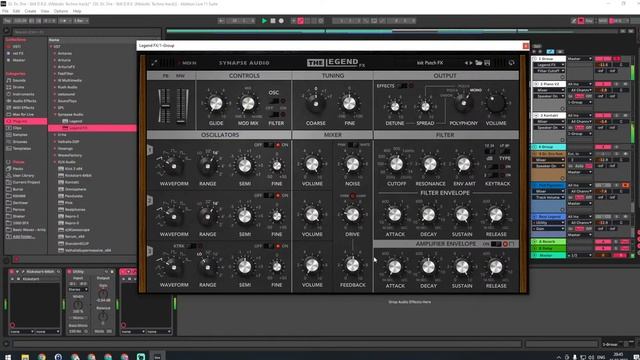Image resolution: width=640 pixels, height=360 pixels.
Task: Toggle the FILTER switch in Controls section
Action: pyautogui.click(x=275, y=115)
